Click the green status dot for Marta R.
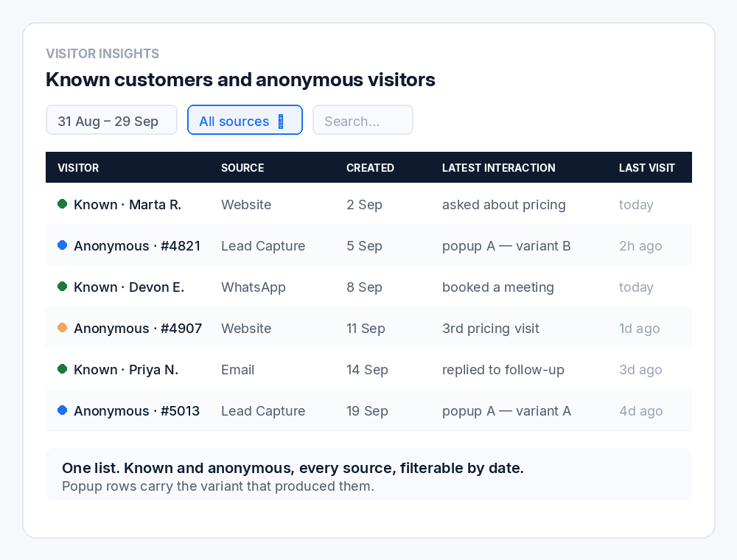Image resolution: width=737 pixels, height=560 pixels. point(62,204)
